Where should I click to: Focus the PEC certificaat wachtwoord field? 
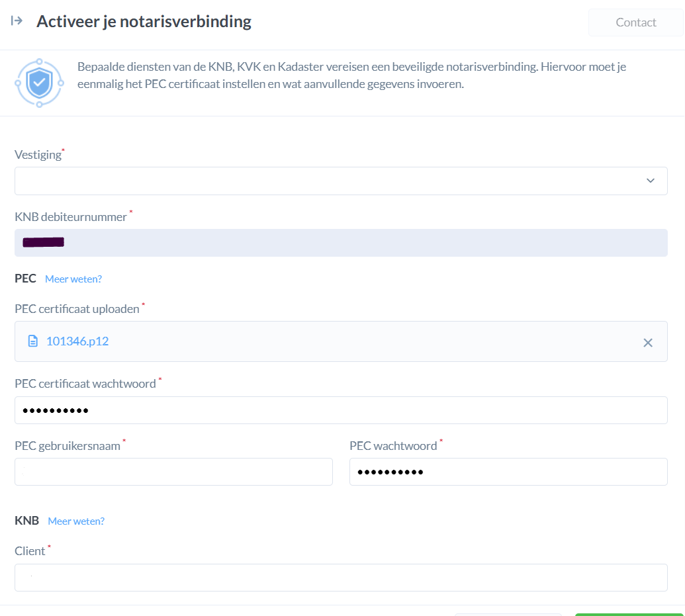pos(341,410)
